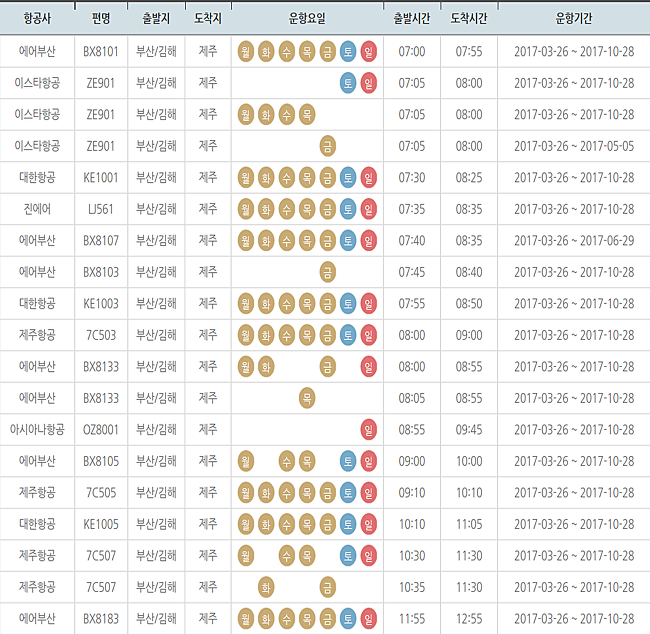This screenshot has height=634, width=650.
Task: Click the 수 day icon for KE1001
Action: (x=286, y=177)
